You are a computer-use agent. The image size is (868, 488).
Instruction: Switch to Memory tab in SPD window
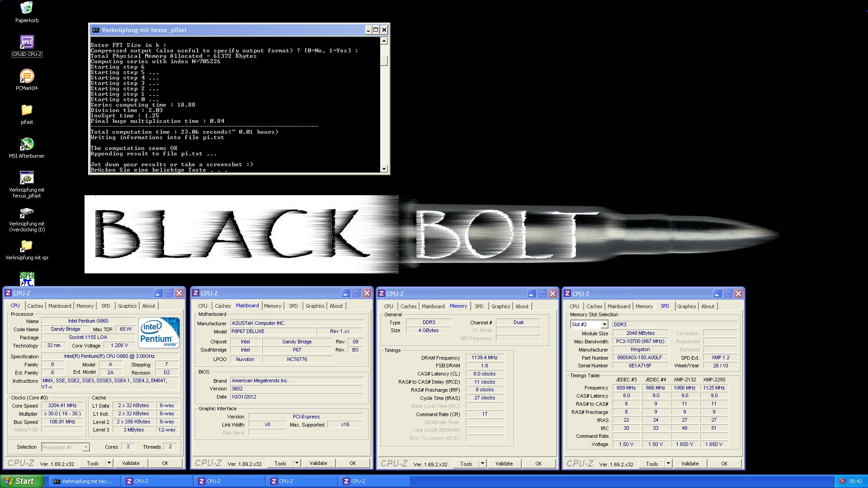(x=644, y=306)
